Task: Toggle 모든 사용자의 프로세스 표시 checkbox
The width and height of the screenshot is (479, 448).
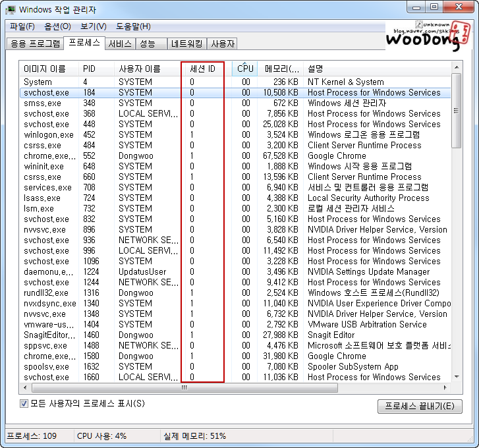Action: (x=24, y=403)
